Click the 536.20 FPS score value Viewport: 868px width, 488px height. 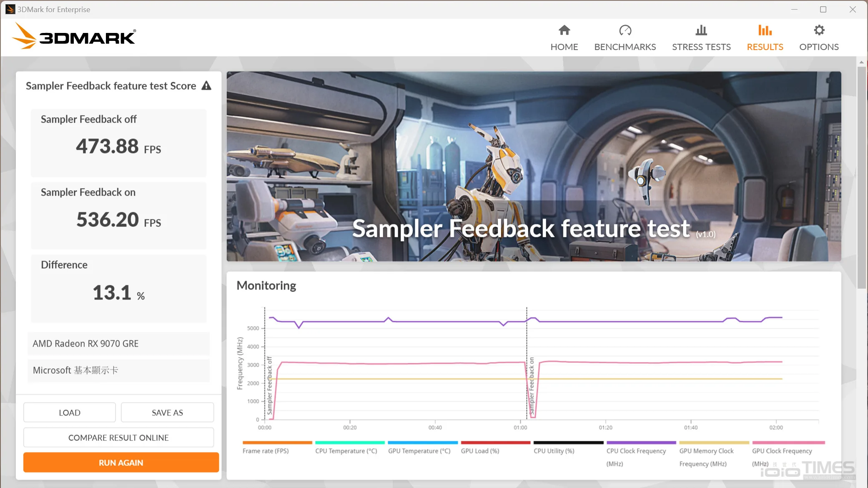[x=118, y=220]
